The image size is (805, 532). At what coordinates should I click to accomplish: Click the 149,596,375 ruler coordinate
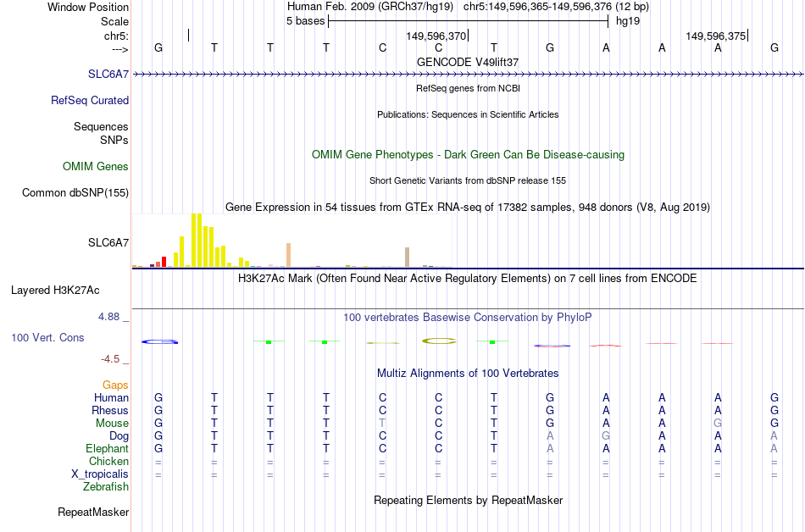click(716, 36)
